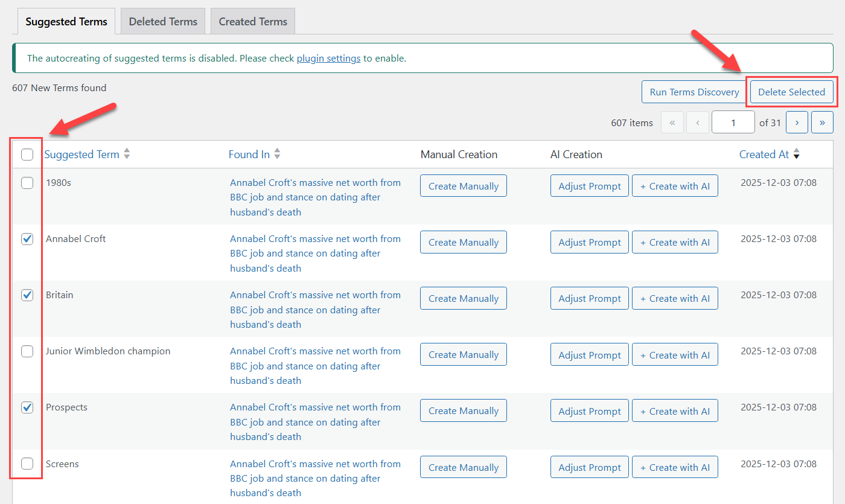Uncheck the Annabel Croft checkbox
Viewport: 845px width, 504px height.
coord(27,239)
